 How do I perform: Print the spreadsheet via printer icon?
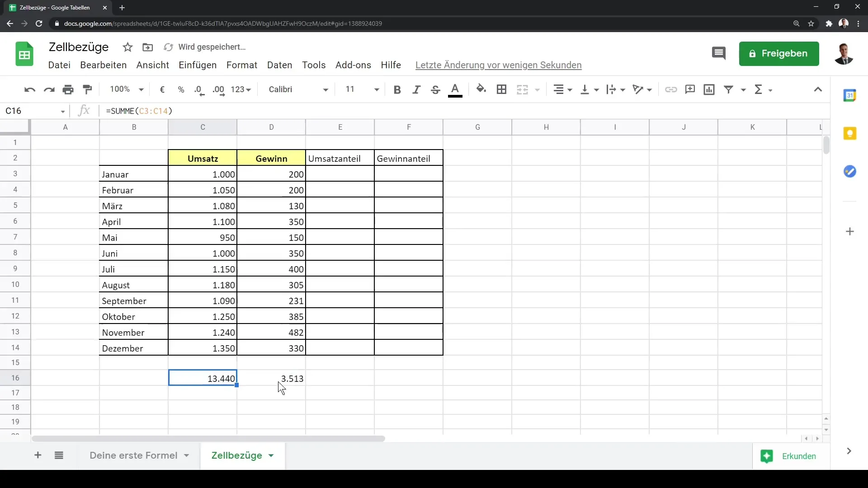point(68,89)
